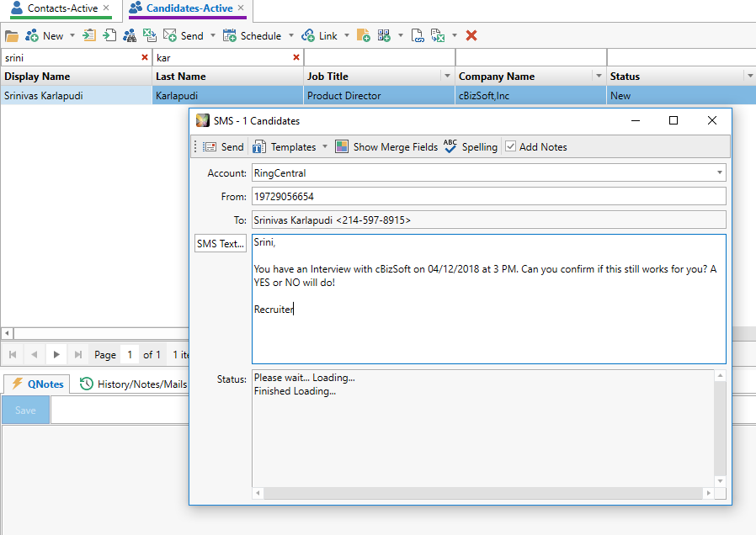Click the linked document icon
Screen dimensions: 756x535
pos(418,35)
